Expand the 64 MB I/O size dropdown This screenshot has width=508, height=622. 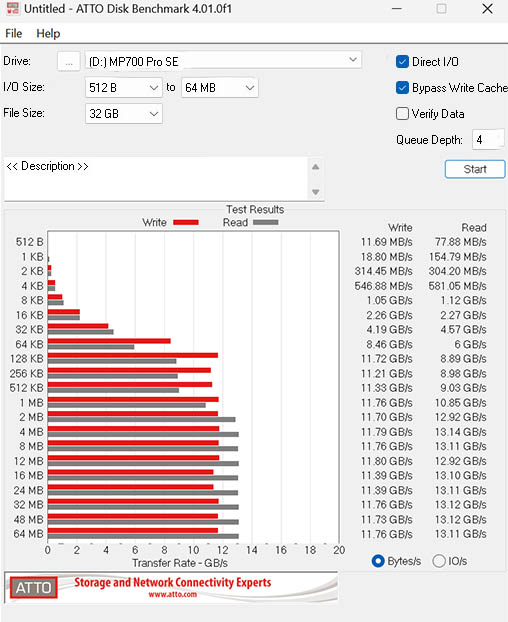coord(219,88)
